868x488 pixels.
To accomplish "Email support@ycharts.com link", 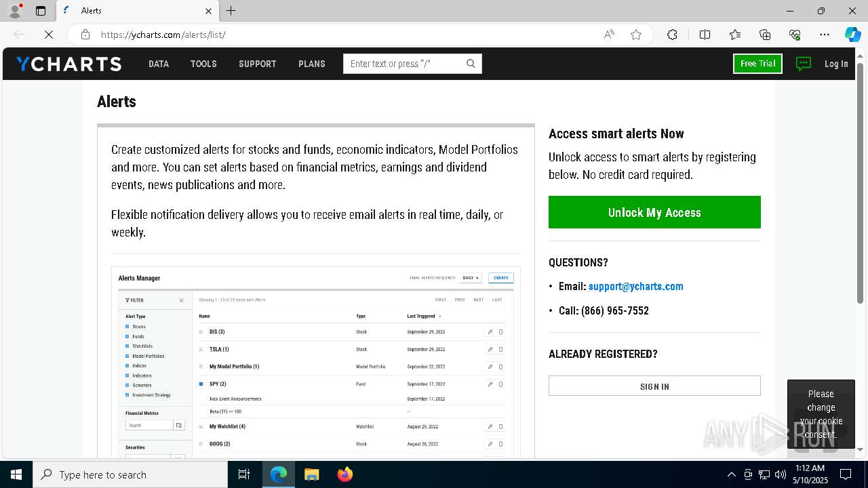I will [x=636, y=287].
